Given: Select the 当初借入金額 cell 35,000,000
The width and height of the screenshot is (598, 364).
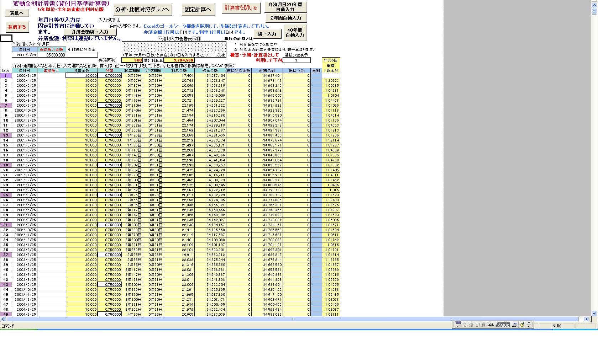Looking at the screenshot, I should (x=52, y=55).
